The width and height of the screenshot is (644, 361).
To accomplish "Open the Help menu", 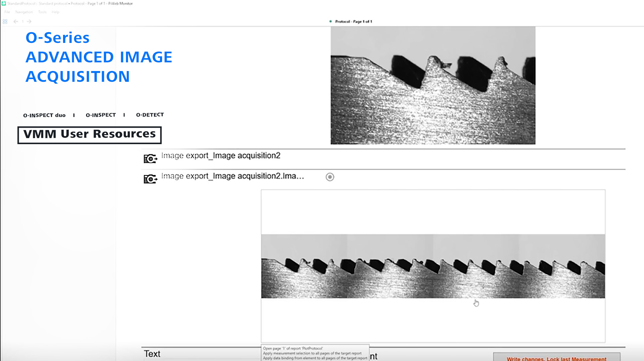I will [x=55, y=11].
